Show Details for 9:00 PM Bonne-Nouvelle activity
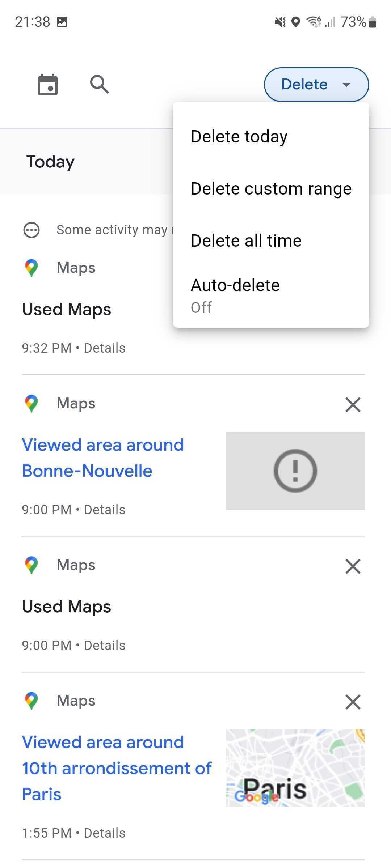This screenshot has height=868, width=391. coord(105,510)
